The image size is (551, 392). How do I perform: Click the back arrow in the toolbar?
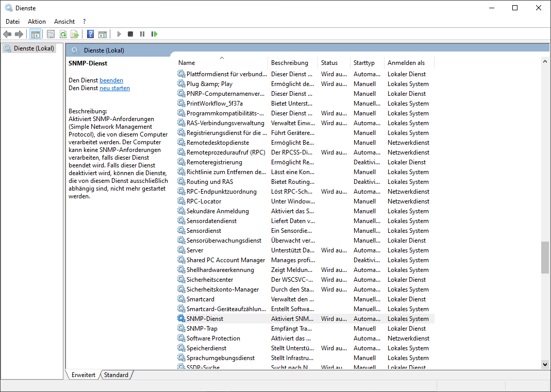click(x=7, y=34)
